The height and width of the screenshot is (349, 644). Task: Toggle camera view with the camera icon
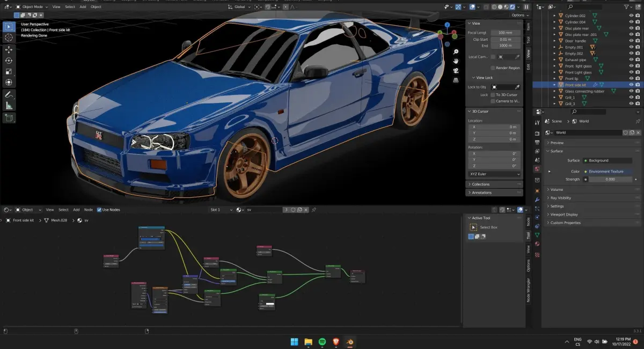tap(456, 70)
